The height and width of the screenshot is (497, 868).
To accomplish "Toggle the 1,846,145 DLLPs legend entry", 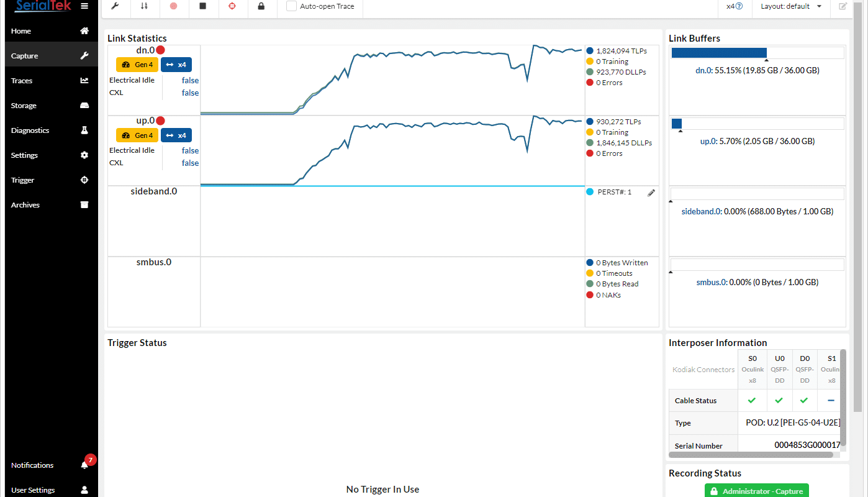I will point(619,143).
